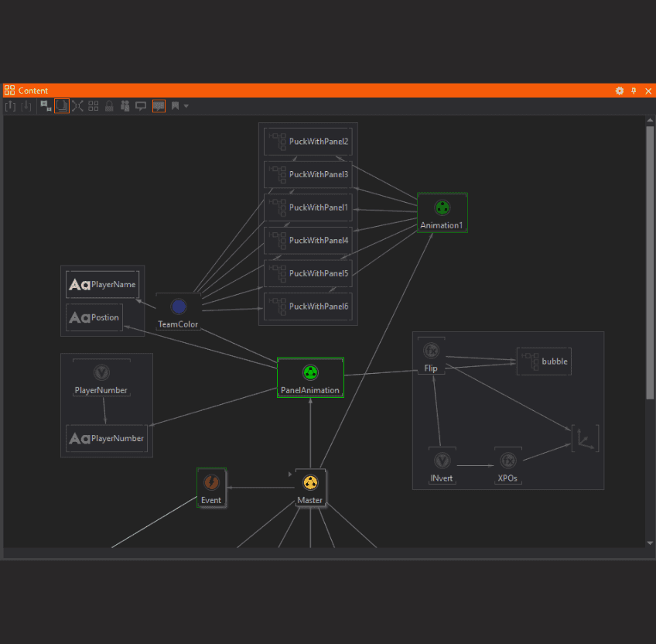Image resolution: width=656 pixels, height=644 pixels.
Task: Click the two-people group icon in toolbar
Action: (125, 106)
